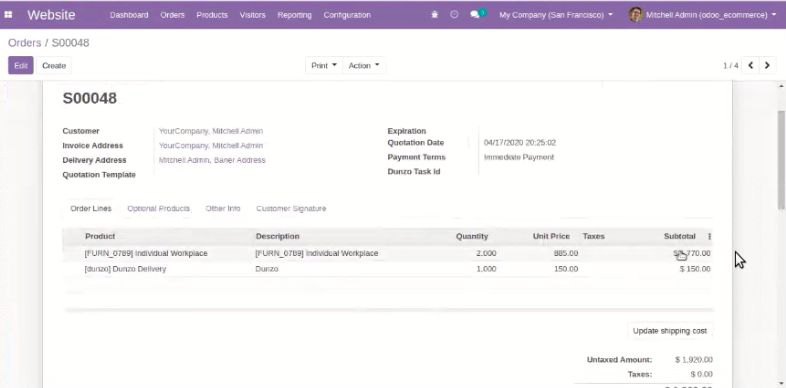Sort by the Quantity column header
Image resolution: width=786 pixels, height=388 pixels.
pos(472,236)
